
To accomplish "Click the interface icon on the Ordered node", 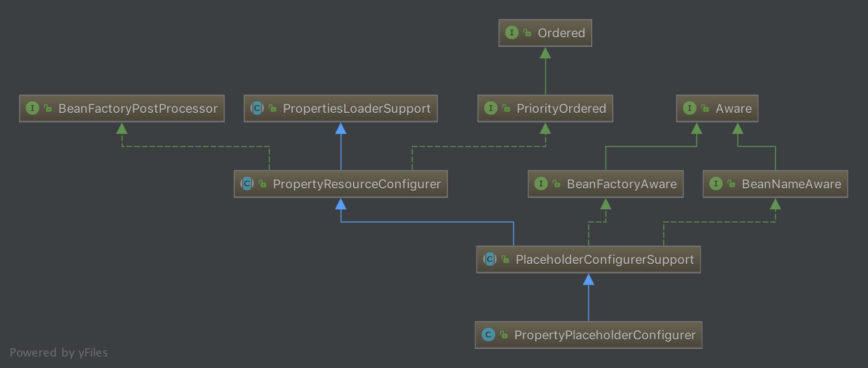I will (x=511, y=33).
